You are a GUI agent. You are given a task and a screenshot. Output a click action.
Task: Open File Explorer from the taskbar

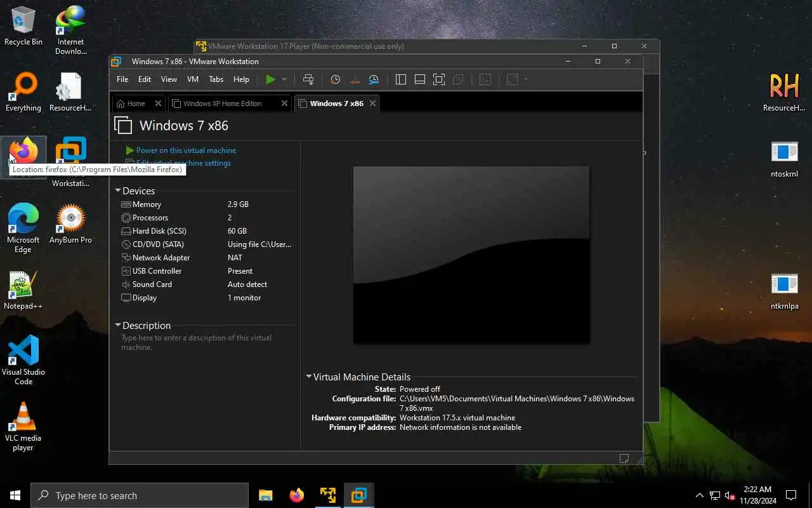266,495
